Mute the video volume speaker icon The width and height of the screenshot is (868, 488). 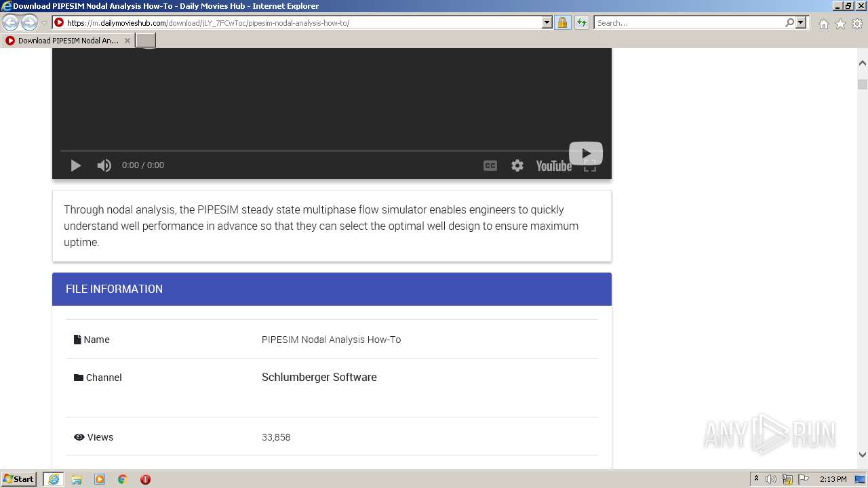click(104, 165)
